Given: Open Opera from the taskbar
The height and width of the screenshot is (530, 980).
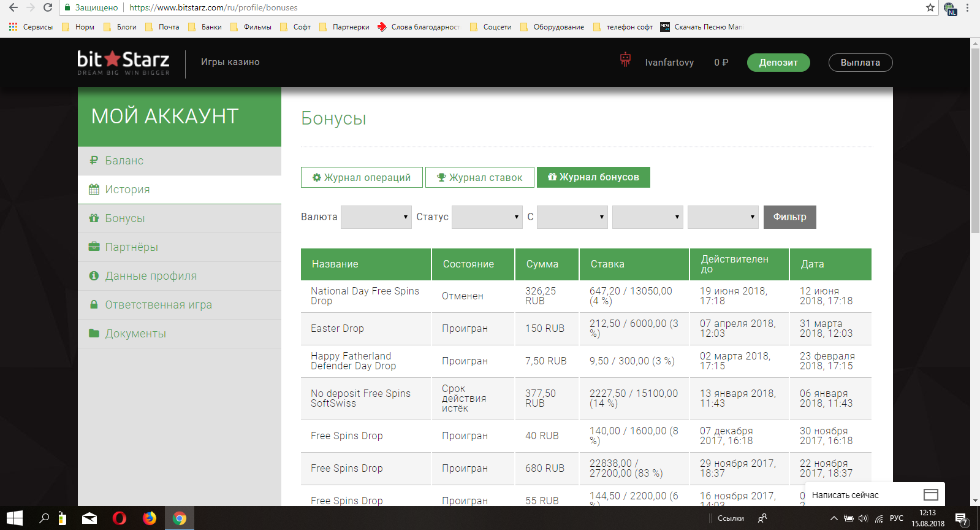Looking at the screenshot, I should (x=120, y=518).
